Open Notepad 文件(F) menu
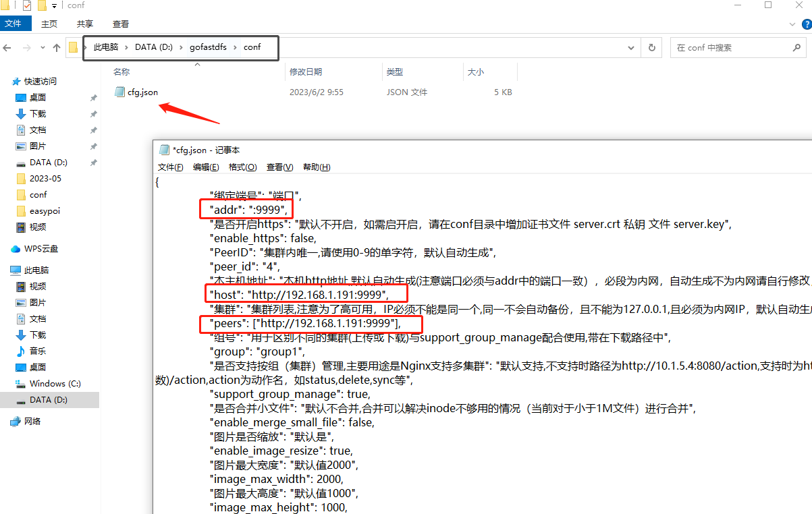The height and width of the screenshot is (514, 812). point(171,167)
